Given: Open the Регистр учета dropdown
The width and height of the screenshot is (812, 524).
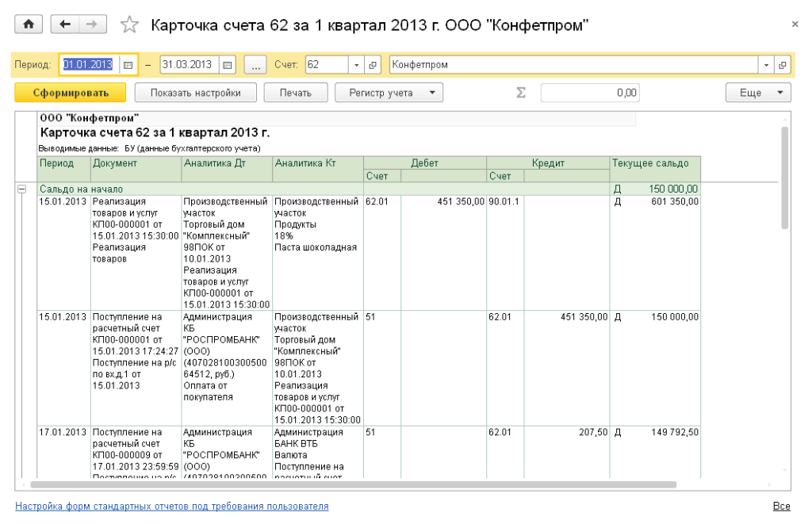Looking at the screenshot, I should 389,93.
